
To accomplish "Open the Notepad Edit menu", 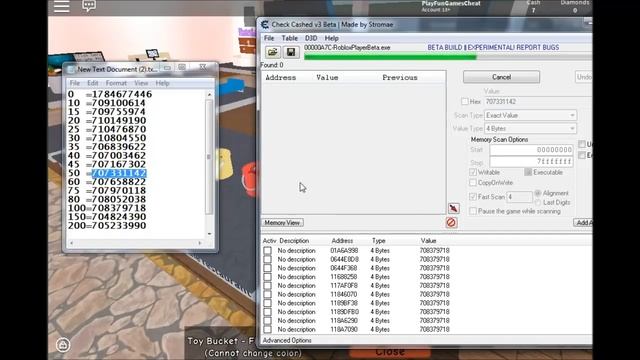I will pos(93,83).
